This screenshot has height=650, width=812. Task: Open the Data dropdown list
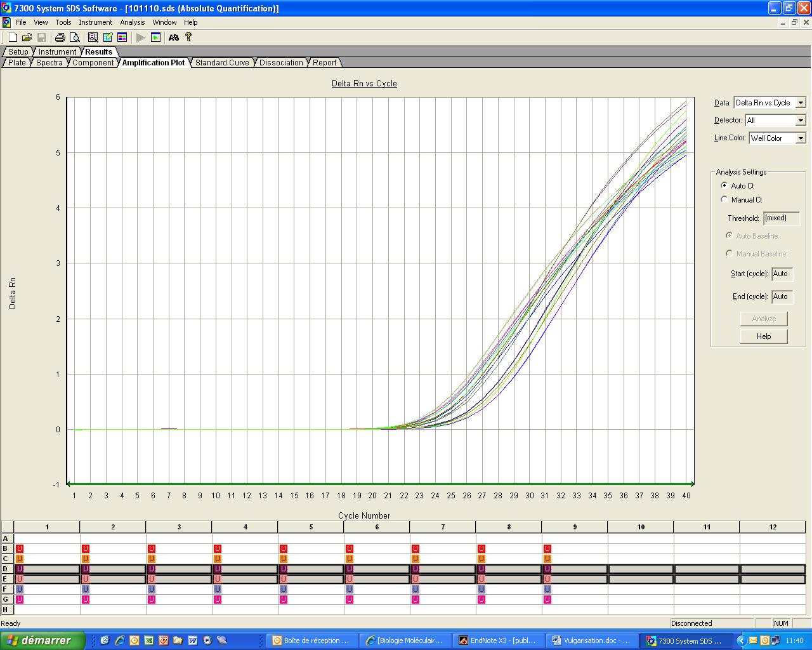(x=801, y=103)
